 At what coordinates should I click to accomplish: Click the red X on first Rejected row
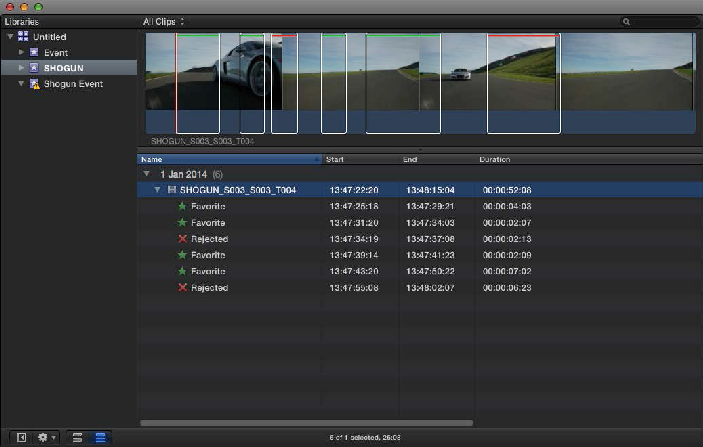coord(182,239)
